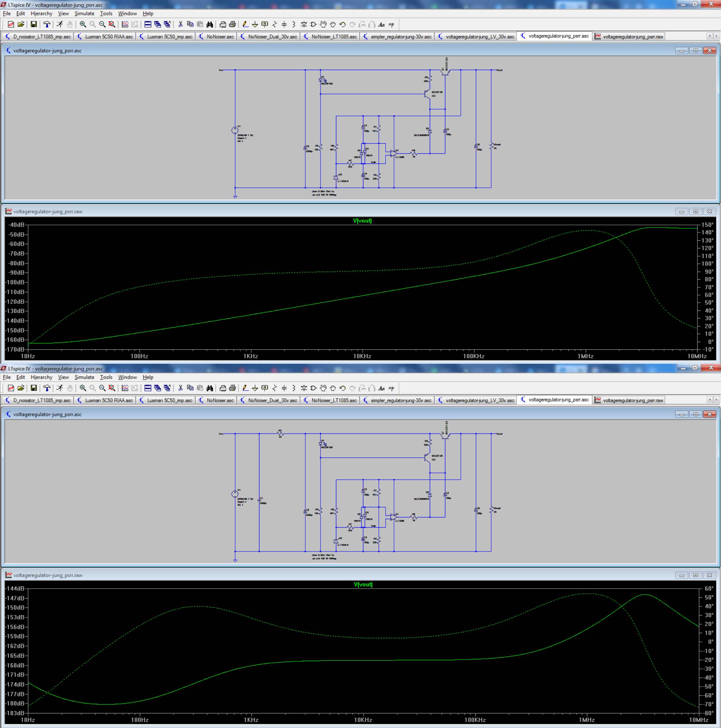
Task: Click Open file icon in the top LTspice toolbar
Action: tap(21, 24)
